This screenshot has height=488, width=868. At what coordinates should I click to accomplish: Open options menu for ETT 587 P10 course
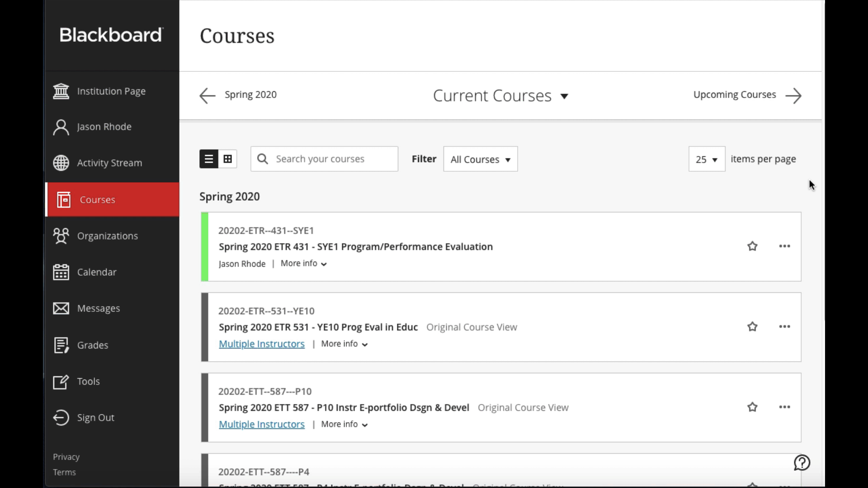point(784,407)
